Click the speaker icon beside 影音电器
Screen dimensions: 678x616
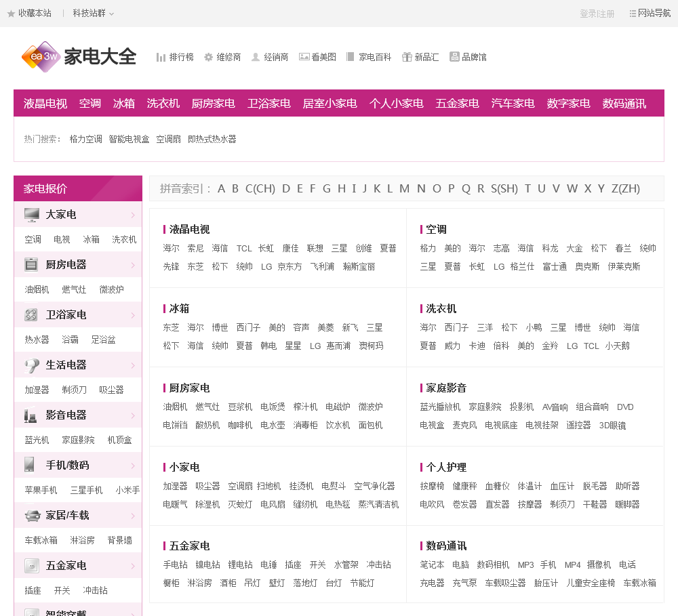(31, 415)
